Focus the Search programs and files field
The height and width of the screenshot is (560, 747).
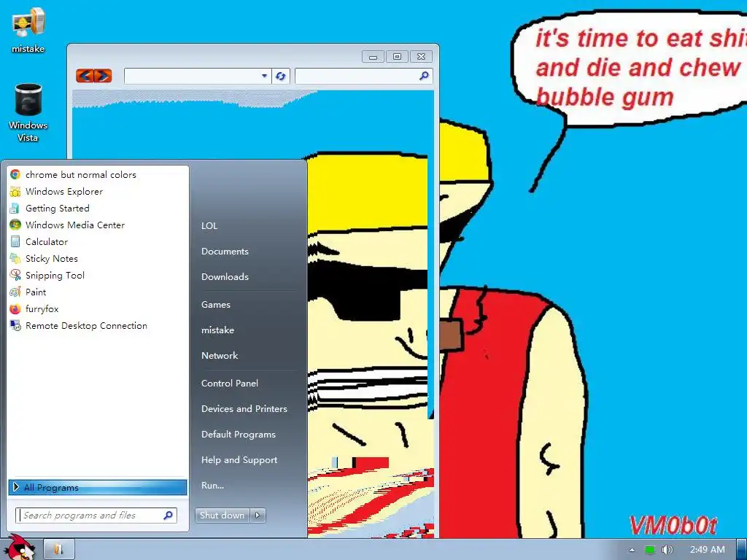point(96,516)
